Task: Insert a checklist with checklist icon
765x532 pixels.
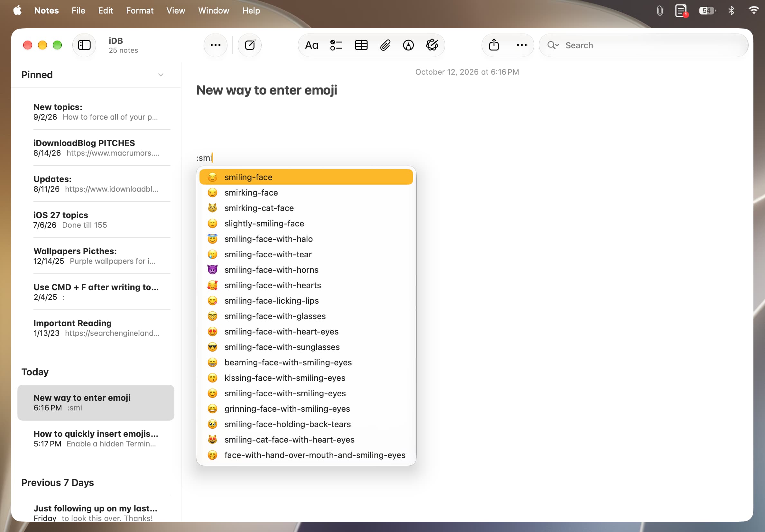Action: (x=336, y=45)
